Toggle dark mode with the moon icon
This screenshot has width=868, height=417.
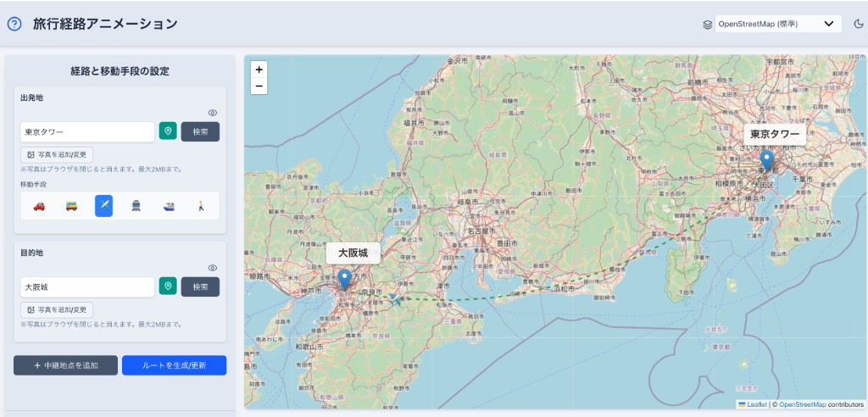tap(857, 25)
